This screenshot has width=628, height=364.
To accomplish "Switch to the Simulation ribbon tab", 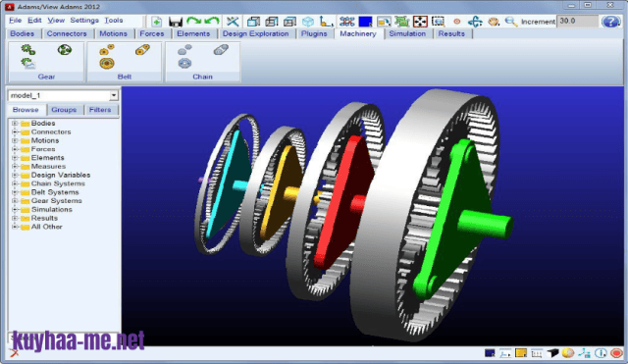I will pos(407,34).
